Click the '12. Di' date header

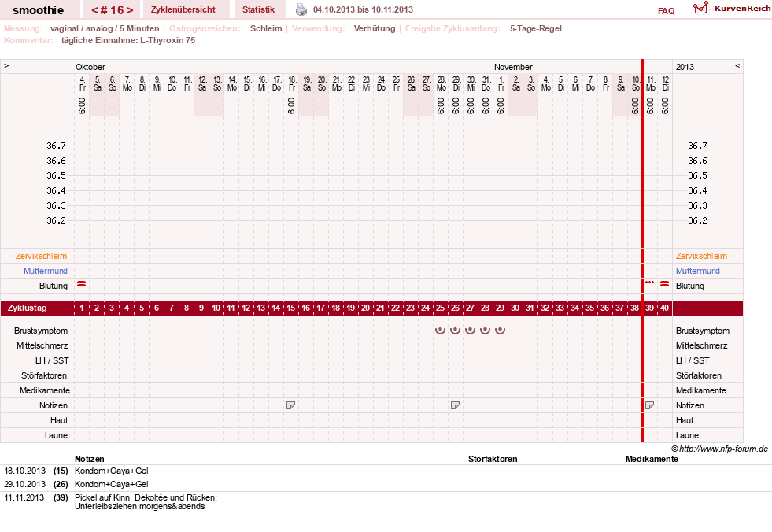(x=666, y=83)
